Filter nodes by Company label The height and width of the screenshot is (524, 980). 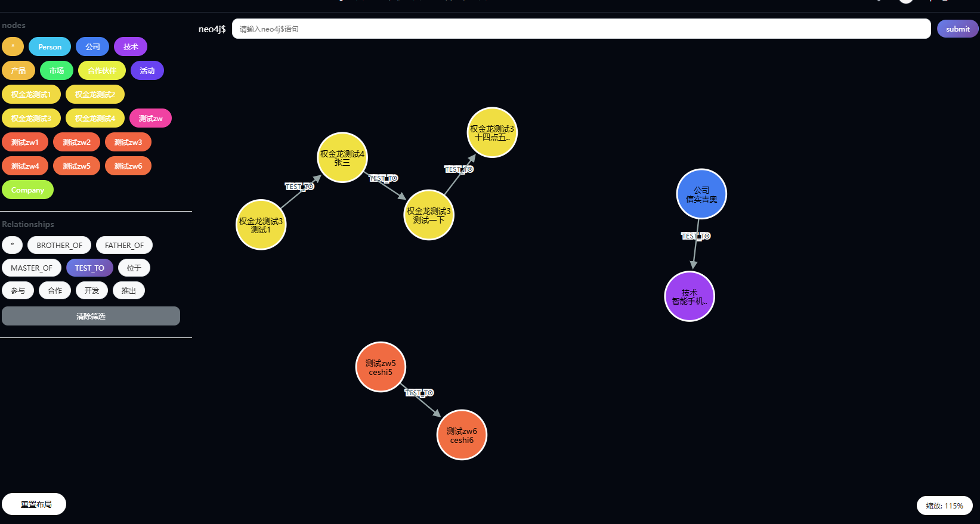point(27,190)
